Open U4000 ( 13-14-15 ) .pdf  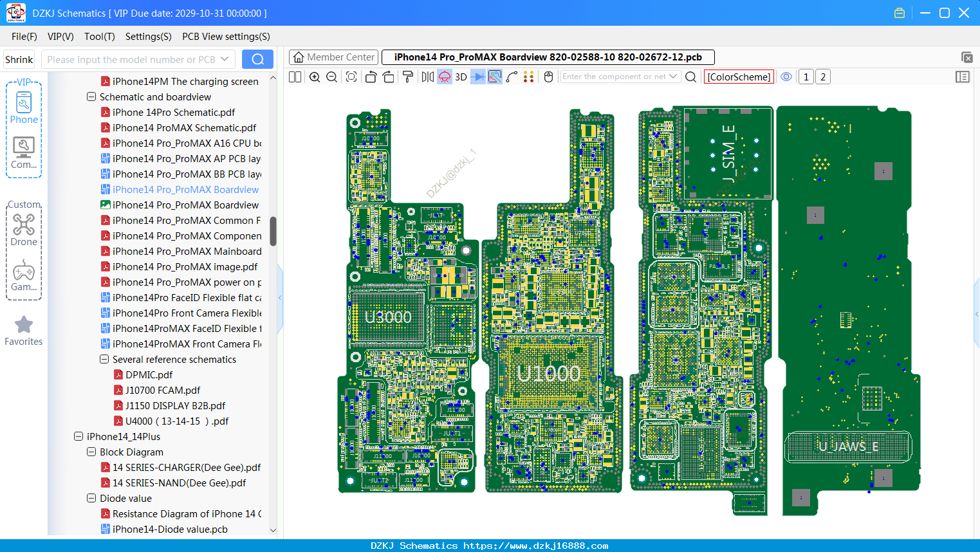[x=177, y=421]
